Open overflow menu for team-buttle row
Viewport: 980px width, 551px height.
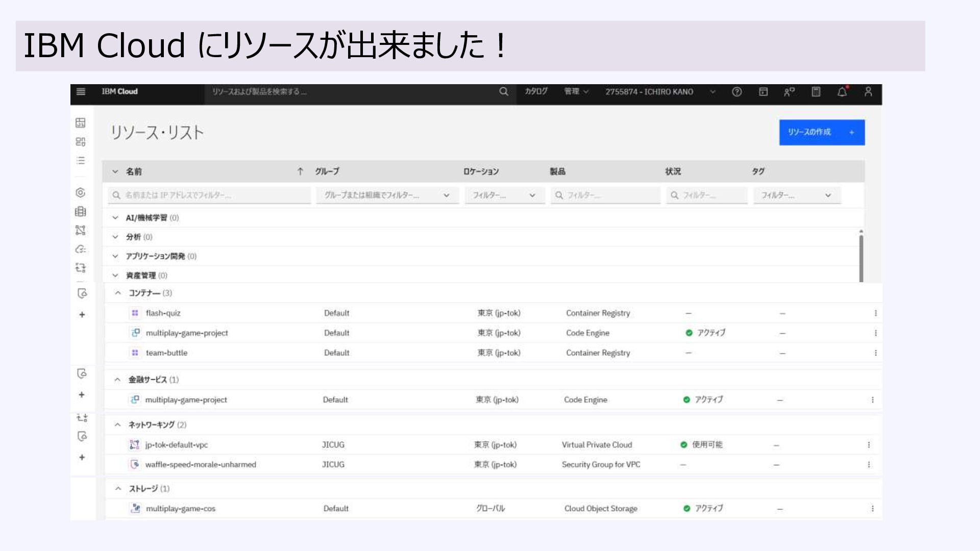875,353
